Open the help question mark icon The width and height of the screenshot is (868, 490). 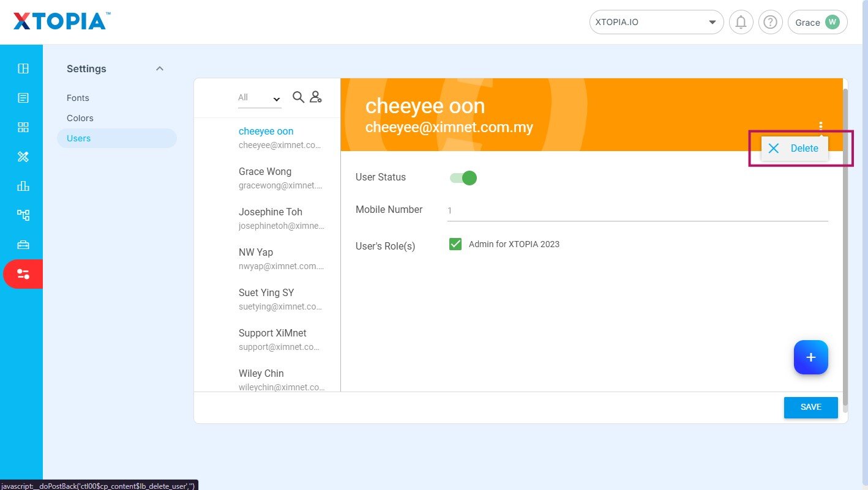pyautogui.click(x=771, y=23)
